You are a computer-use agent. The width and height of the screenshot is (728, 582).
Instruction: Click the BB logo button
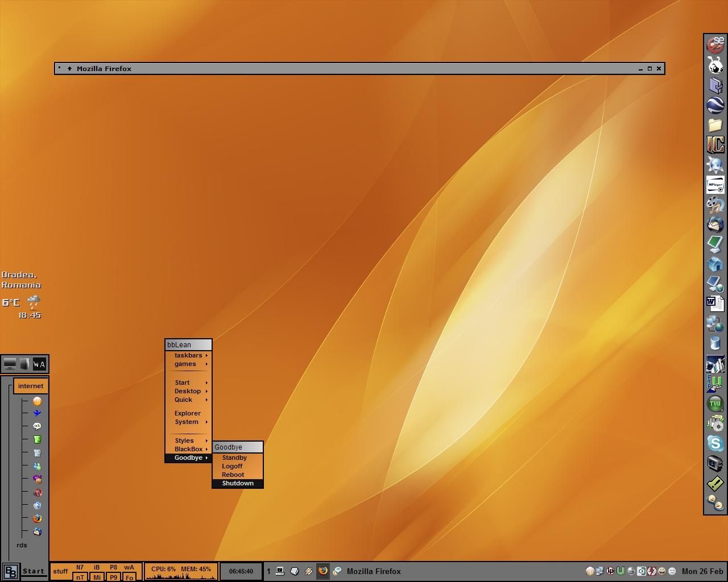tap(10, 571)
